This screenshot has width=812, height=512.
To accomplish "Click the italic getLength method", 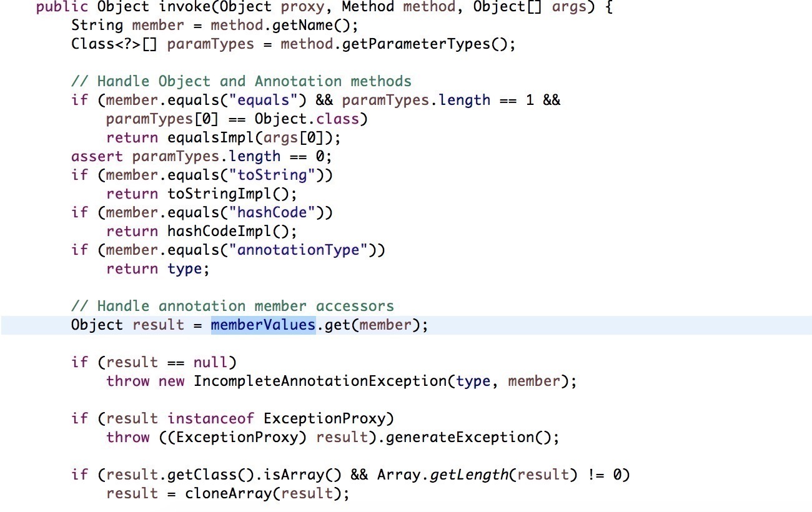I will [468, 475].
